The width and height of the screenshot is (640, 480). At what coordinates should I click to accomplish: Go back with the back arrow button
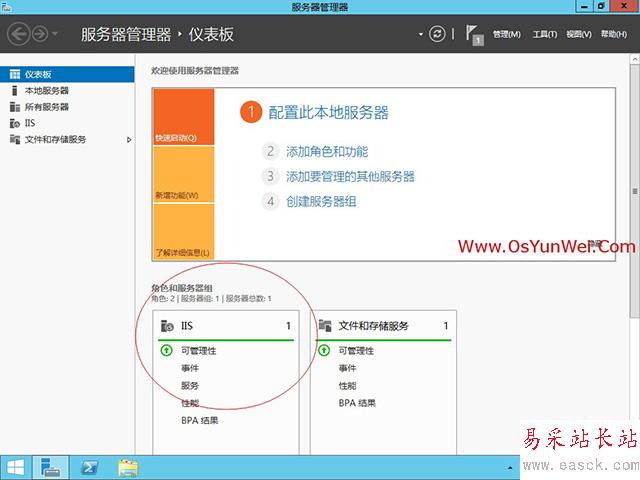19,34
